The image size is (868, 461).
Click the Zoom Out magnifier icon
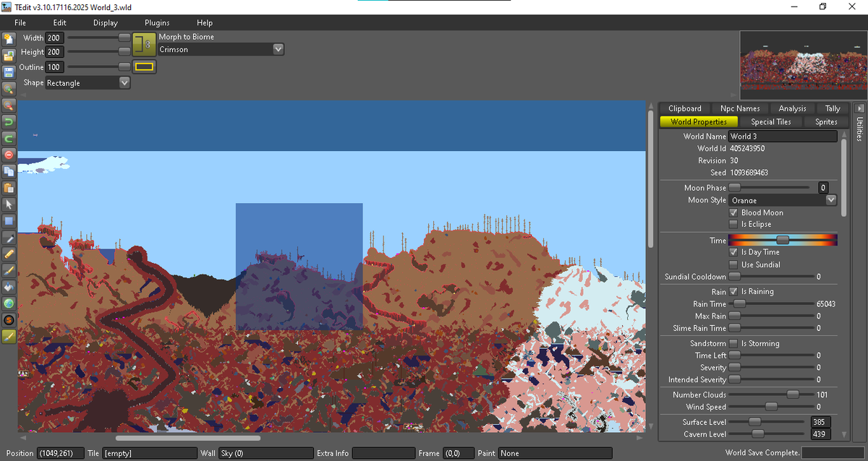9,105
